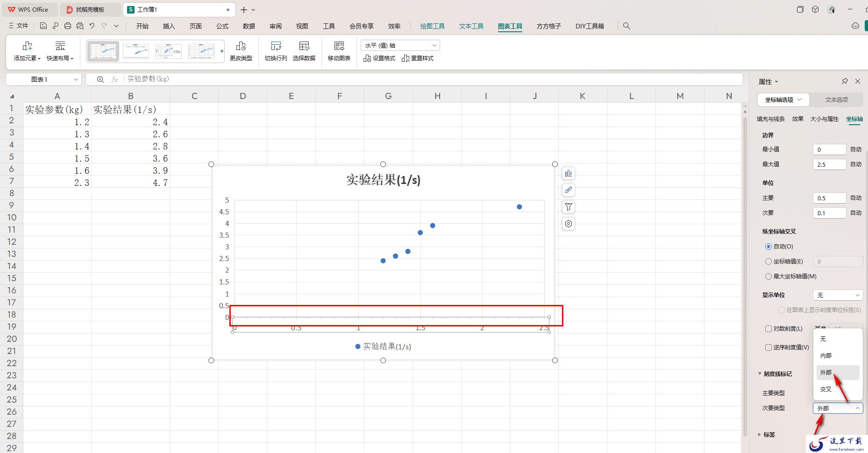Select the 自动(O) radio button
This screenshot has height=453, width=868.
[x=768, y=247]
